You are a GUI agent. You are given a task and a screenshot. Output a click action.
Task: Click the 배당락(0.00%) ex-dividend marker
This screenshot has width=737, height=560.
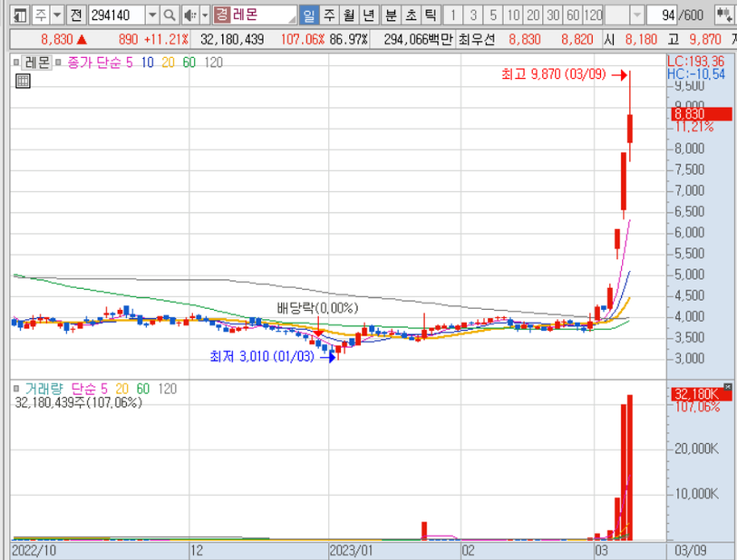coord(318,308)
